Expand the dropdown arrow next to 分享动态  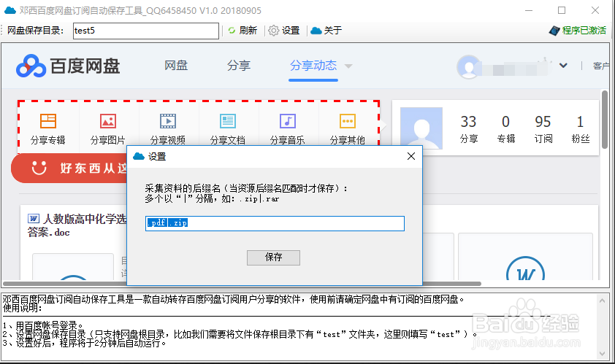348,66
